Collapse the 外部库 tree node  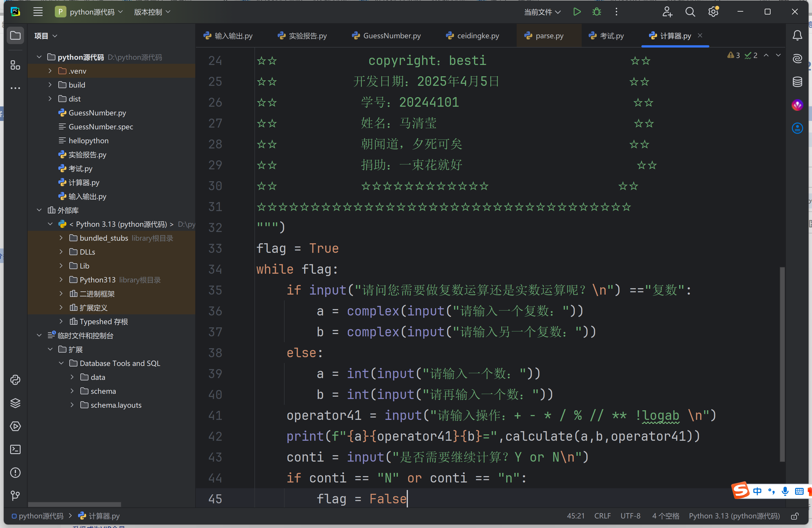tap(39, 210)
